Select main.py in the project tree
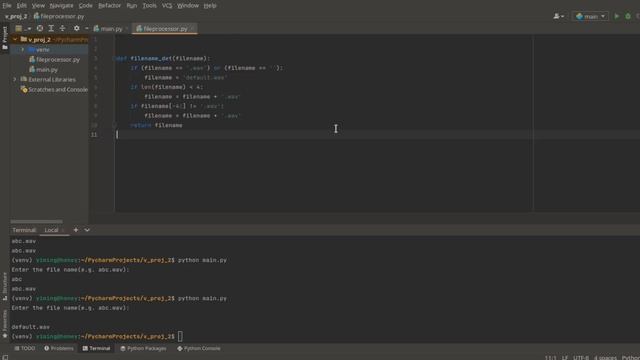 [x=43, y=69]
